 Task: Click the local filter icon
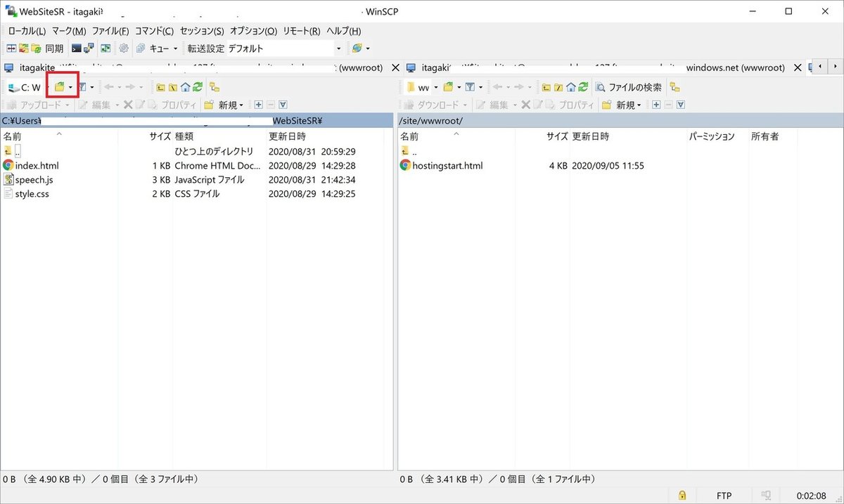82,87
